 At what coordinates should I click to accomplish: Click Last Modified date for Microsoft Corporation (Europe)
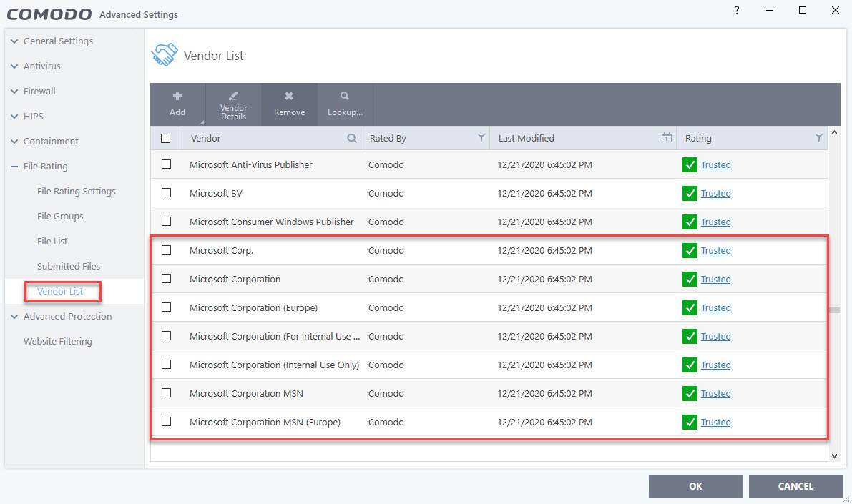544,307
